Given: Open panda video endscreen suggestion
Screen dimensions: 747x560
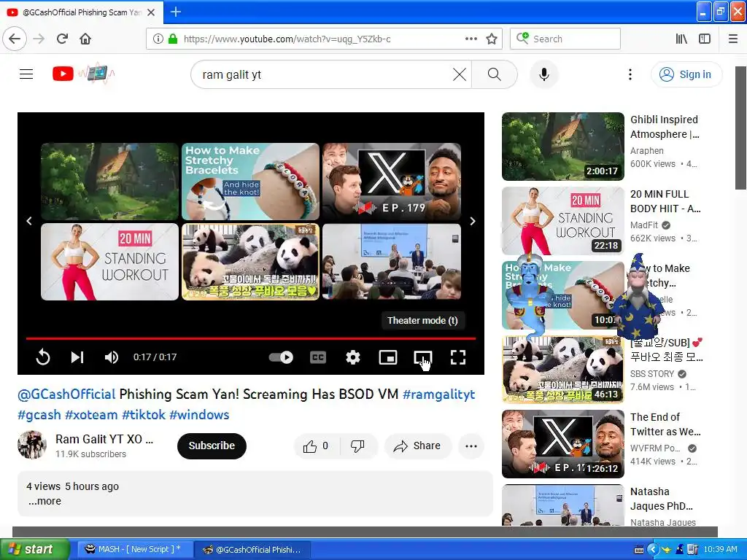Looking at the screenshot, I should coord(251,262).
